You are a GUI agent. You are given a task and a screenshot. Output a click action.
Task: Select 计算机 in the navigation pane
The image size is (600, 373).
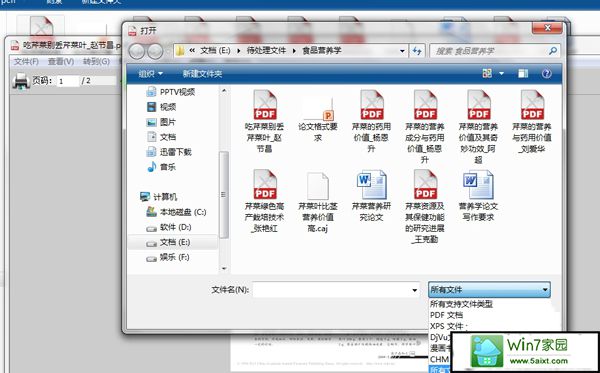(x=158, y=197)
